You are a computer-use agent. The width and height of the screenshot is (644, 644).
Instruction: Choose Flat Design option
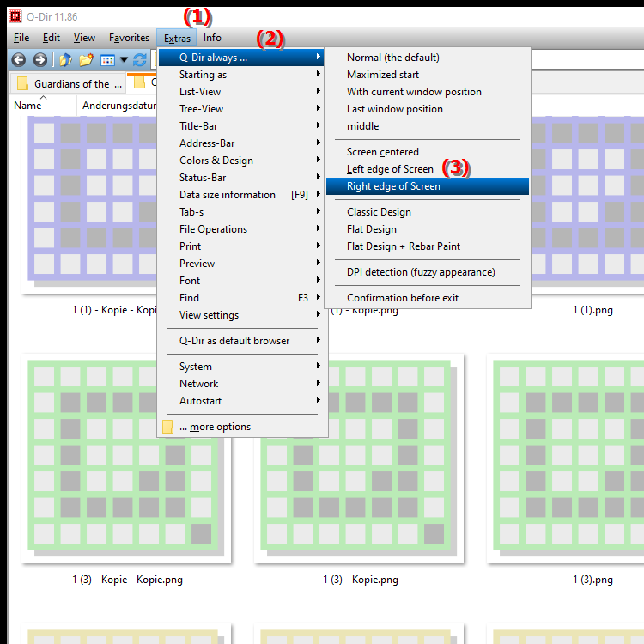[x=427, y=229]
